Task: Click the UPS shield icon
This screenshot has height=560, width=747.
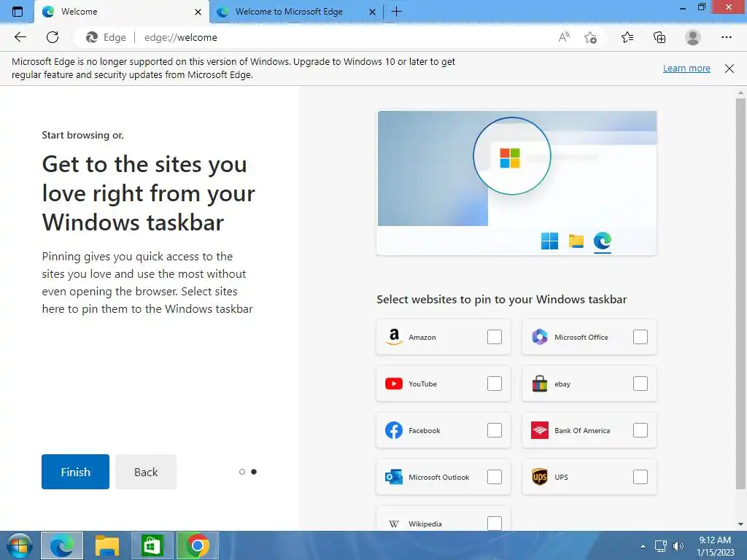Action: [540, 477]
